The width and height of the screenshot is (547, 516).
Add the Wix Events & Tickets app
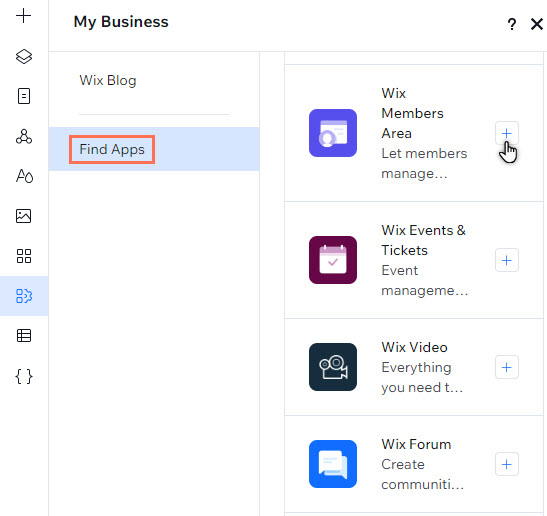[507, 260]
